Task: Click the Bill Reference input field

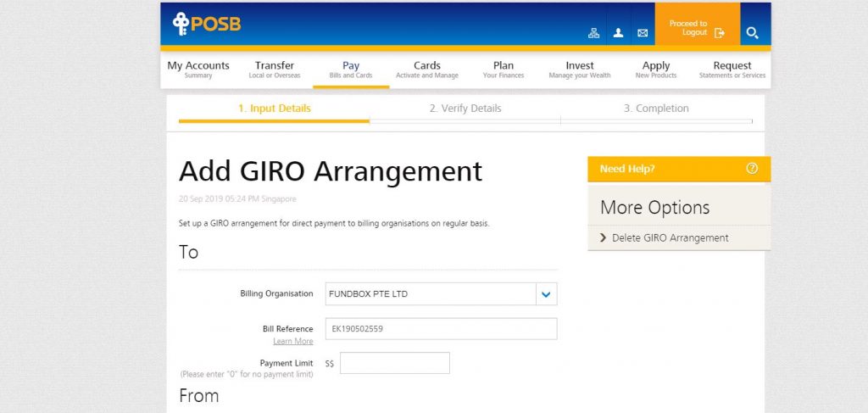Action: 441,329
